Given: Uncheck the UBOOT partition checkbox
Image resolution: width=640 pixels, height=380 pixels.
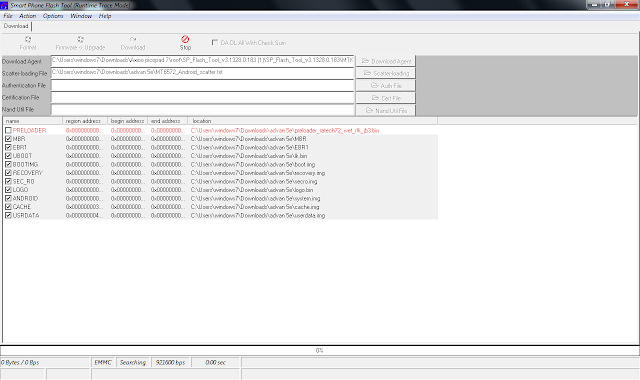Looking at the screenshot, I should pyautogui.click(x=8, y=156).
